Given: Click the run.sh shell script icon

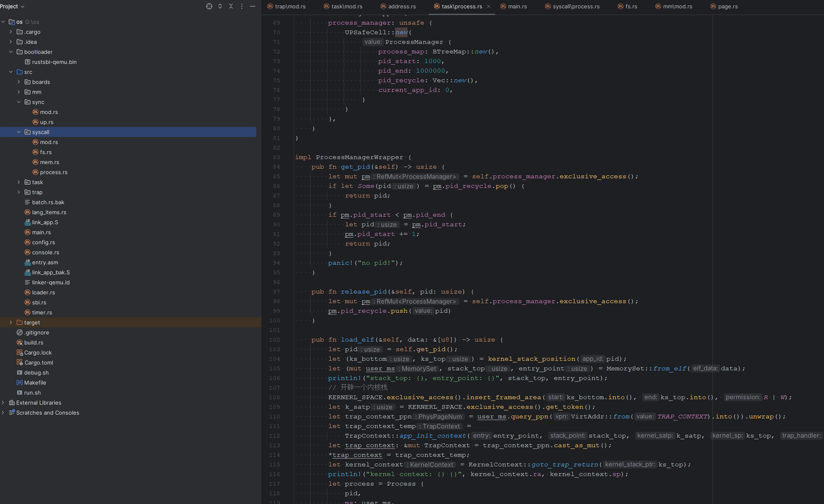Looking at the screenshot, I should [20, 393].
